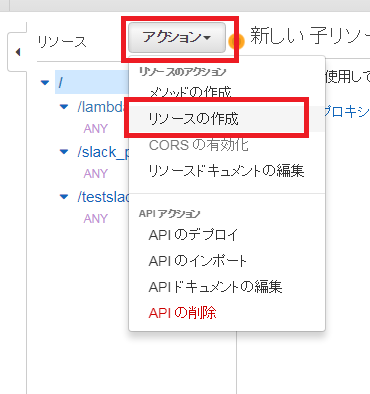Choose メソッドの作成 from the menu
Image resolution: width=370 pixels, height=394 pixels.
pyautogui.click(x=191, y=92)
